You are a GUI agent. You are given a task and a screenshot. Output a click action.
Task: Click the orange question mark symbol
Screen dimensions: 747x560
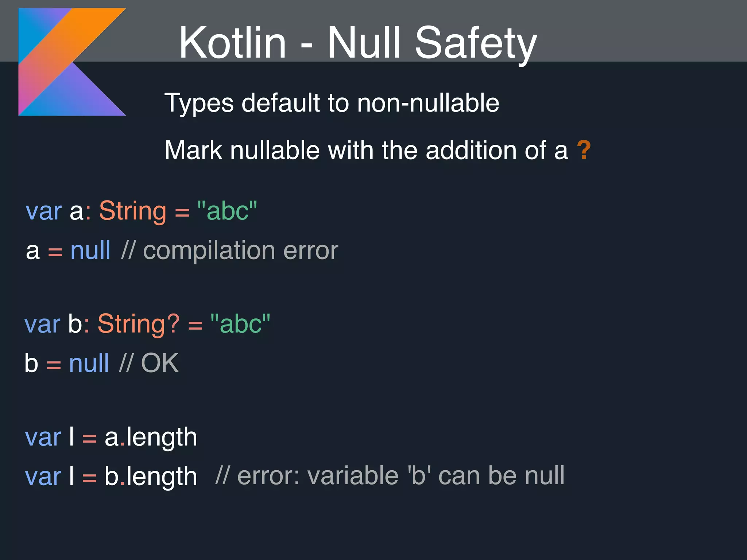click(584, 150)
